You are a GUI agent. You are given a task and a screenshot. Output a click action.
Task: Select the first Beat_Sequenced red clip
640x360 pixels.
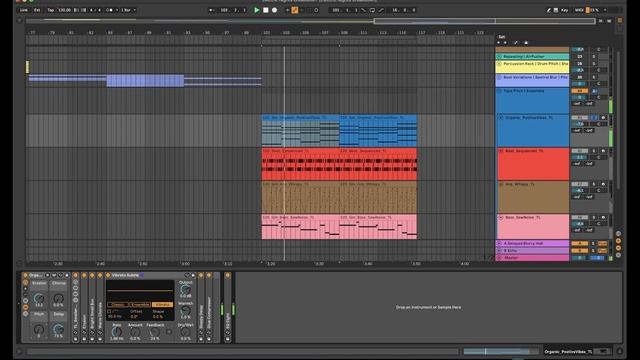300,164
